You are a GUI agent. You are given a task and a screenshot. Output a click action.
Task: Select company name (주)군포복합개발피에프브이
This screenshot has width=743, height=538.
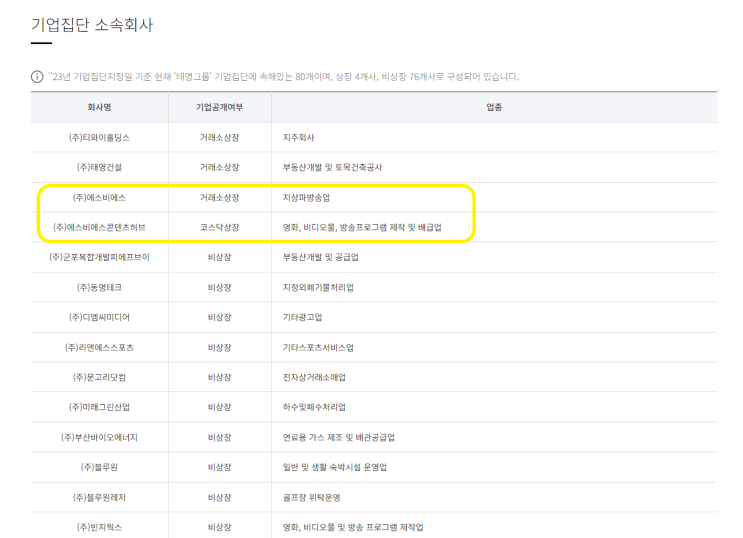pyautogui.click(x=100, y=257)
